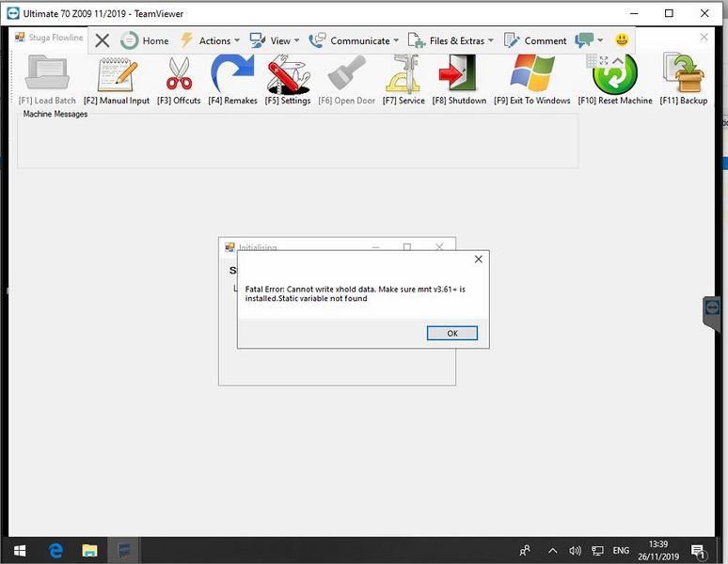728x564 pixels.
Task: Show hidden system tray icons
Action: pyautogui.click(x=552, y=551)
